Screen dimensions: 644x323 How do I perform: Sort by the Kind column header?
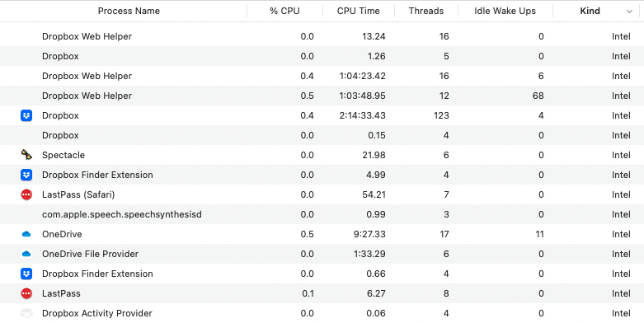590,11
